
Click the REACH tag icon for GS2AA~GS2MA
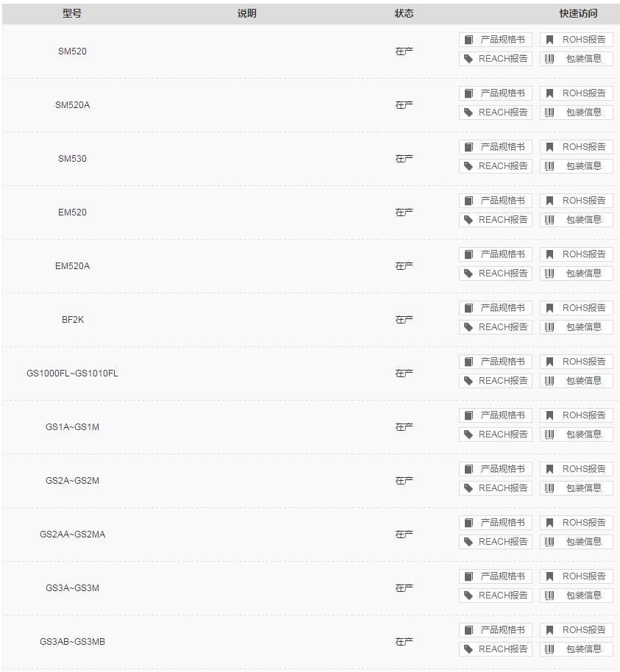pyautogui.click(x=468, y=542)
